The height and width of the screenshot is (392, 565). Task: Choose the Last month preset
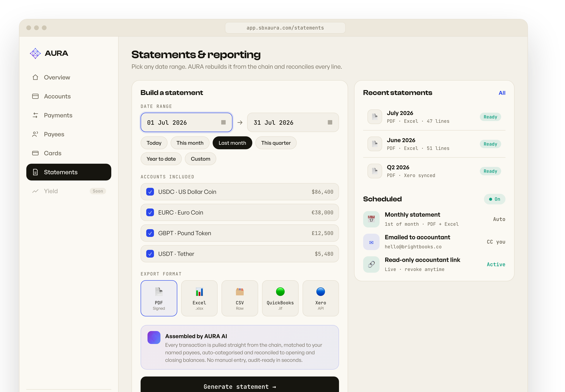tap(232, 143)
